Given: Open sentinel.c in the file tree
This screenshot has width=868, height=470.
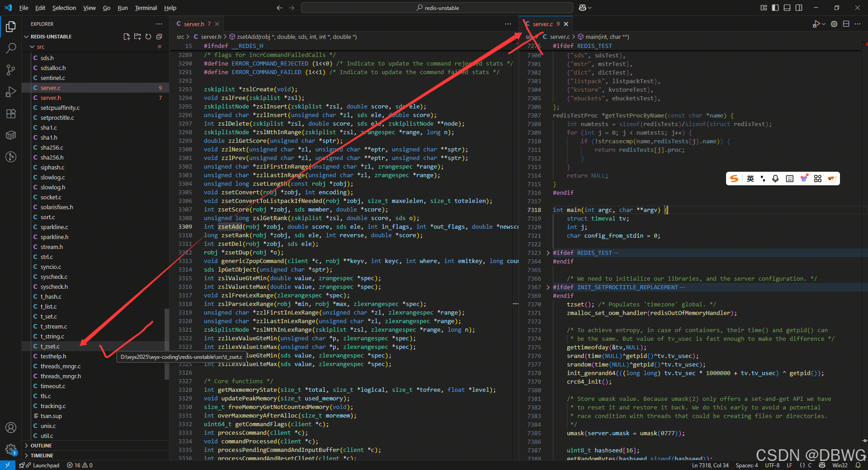Looking at the screenshot, I should 95,78.
